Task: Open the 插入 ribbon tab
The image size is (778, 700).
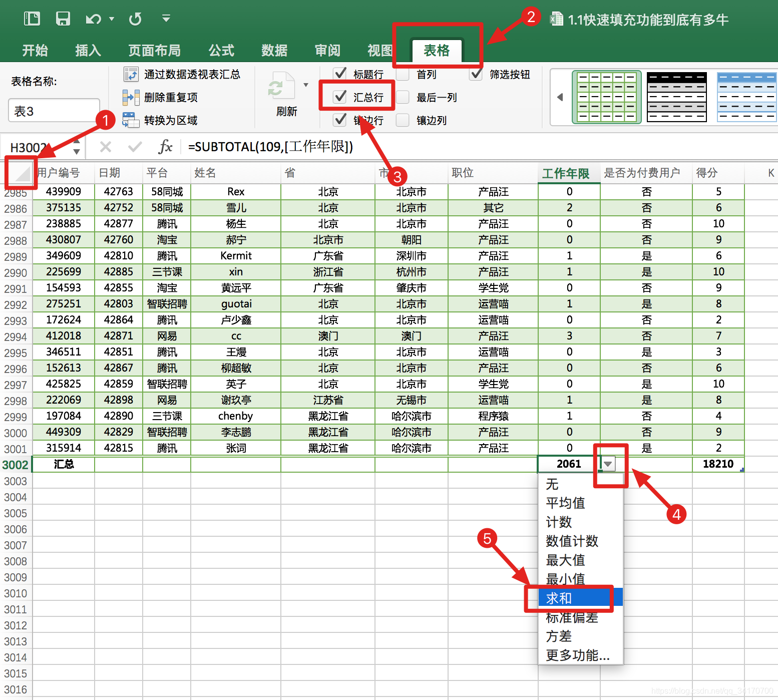Action: [x=88, y=51]
